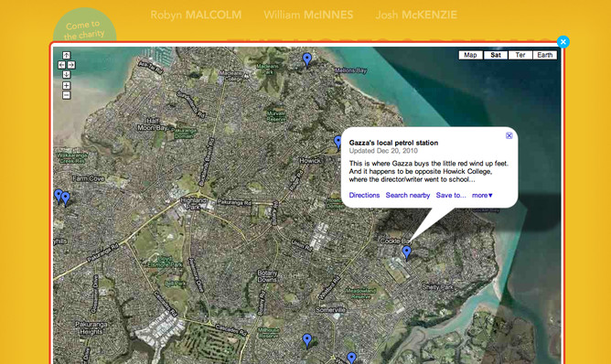611x364 pixels.
Task: Close the petrol station info bubble
Action: click(509, 135)
